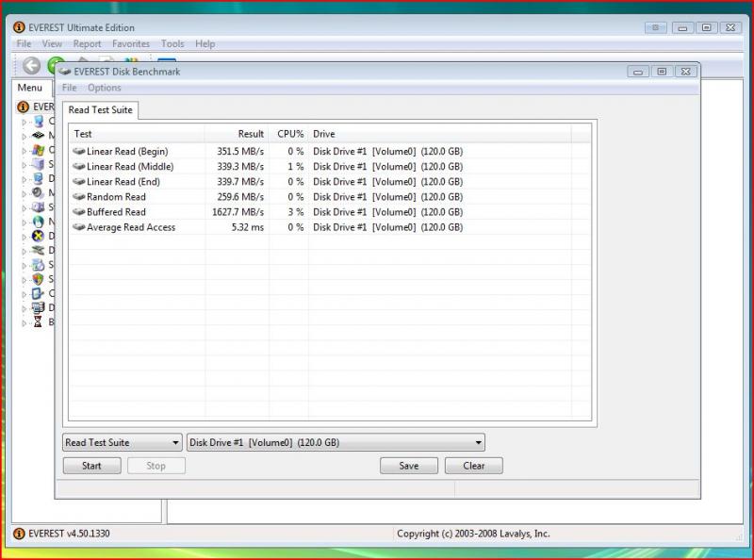Sort by the Result column header

pos(237,134)
